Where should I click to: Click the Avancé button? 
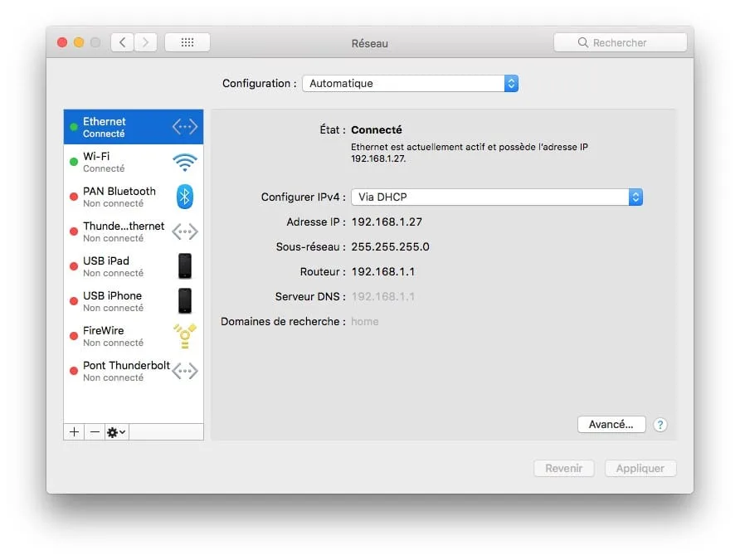tap(611, 424)
